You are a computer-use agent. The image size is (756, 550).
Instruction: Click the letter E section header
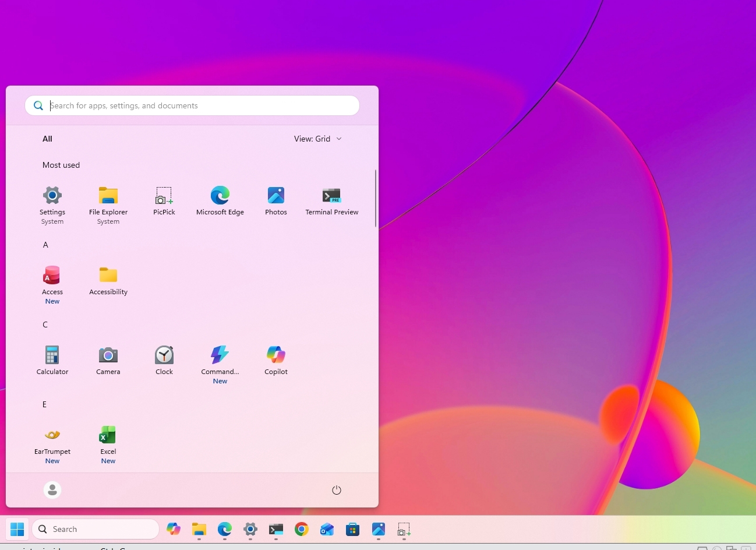point(44,404)
